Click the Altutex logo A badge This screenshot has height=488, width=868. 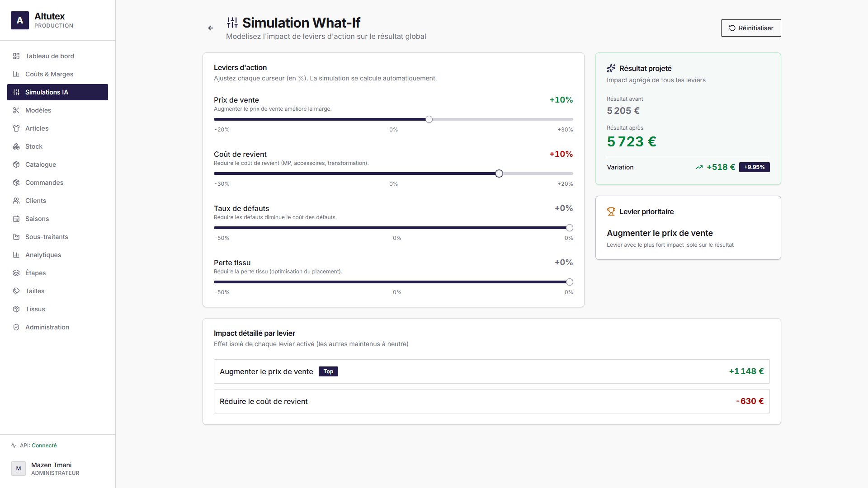coord(20,20)
